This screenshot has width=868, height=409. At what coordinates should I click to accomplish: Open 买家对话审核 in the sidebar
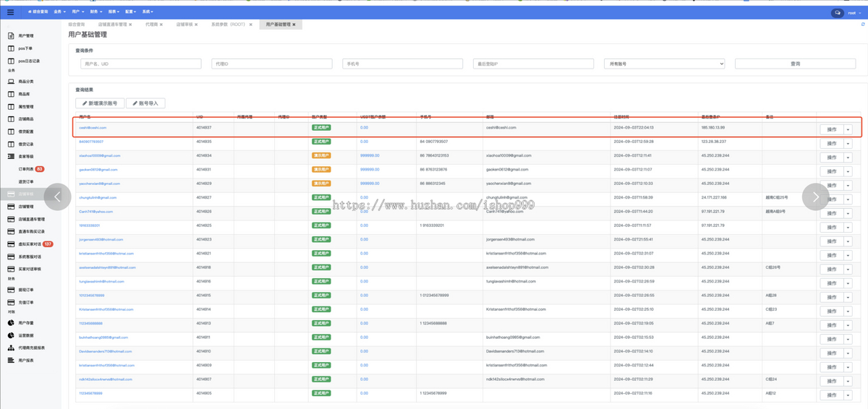(29, 269)
